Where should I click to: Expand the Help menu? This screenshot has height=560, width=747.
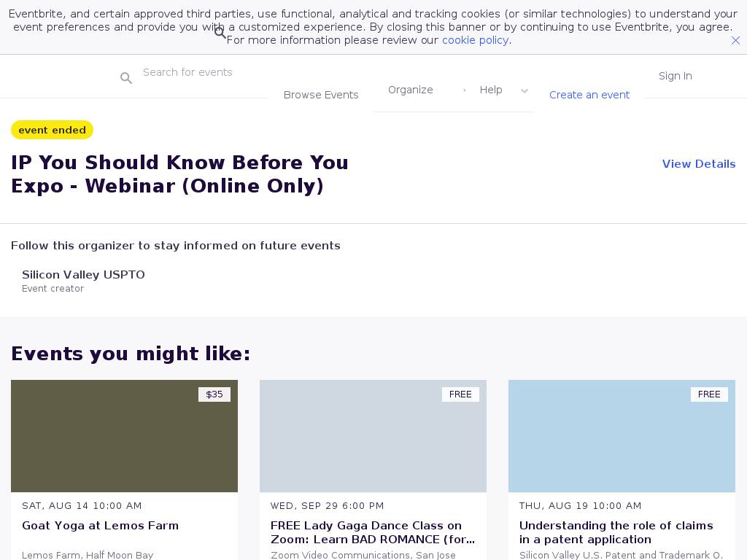pos(491,90)
